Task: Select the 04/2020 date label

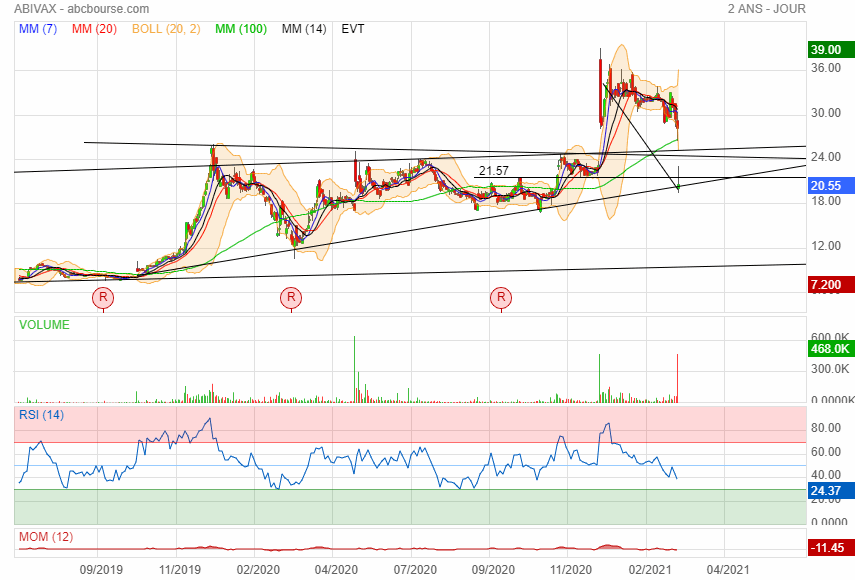Action: [336, 570]
